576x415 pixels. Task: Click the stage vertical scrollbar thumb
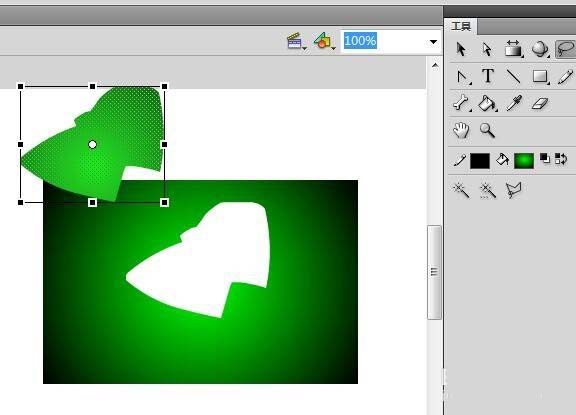pos(435,273)
